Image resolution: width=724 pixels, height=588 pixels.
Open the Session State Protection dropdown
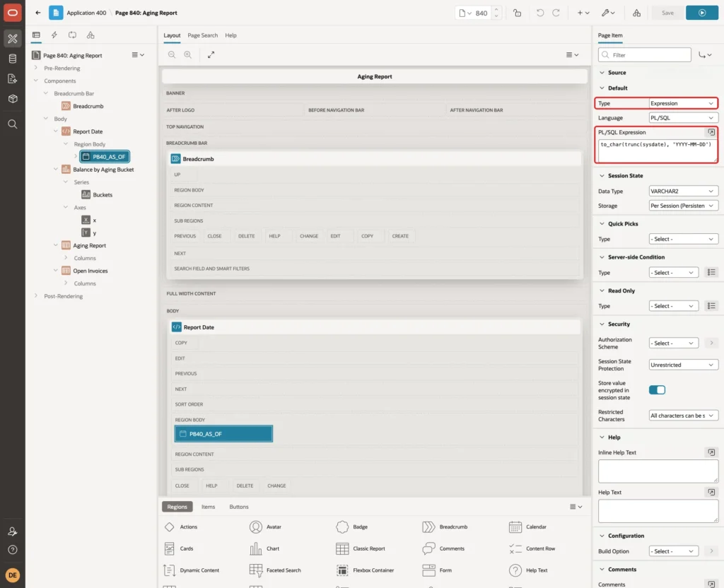[683, 365]
